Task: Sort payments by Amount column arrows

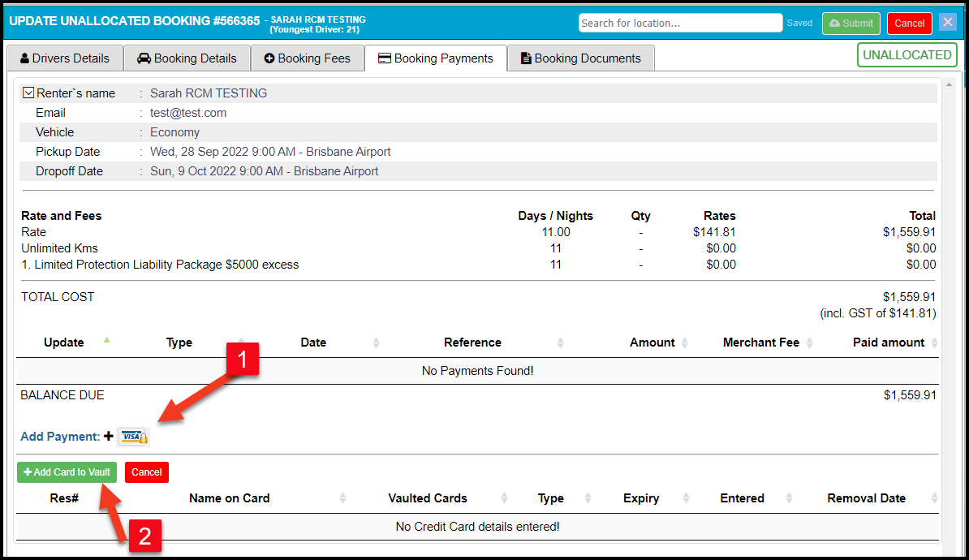Action: tap(685, 343)
